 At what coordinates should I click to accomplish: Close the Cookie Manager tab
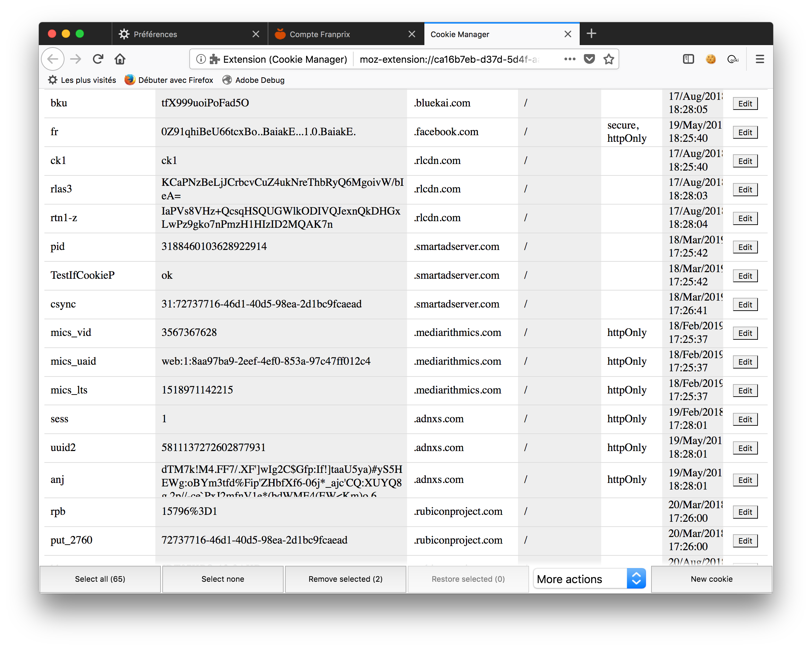[x=568, y=34]
